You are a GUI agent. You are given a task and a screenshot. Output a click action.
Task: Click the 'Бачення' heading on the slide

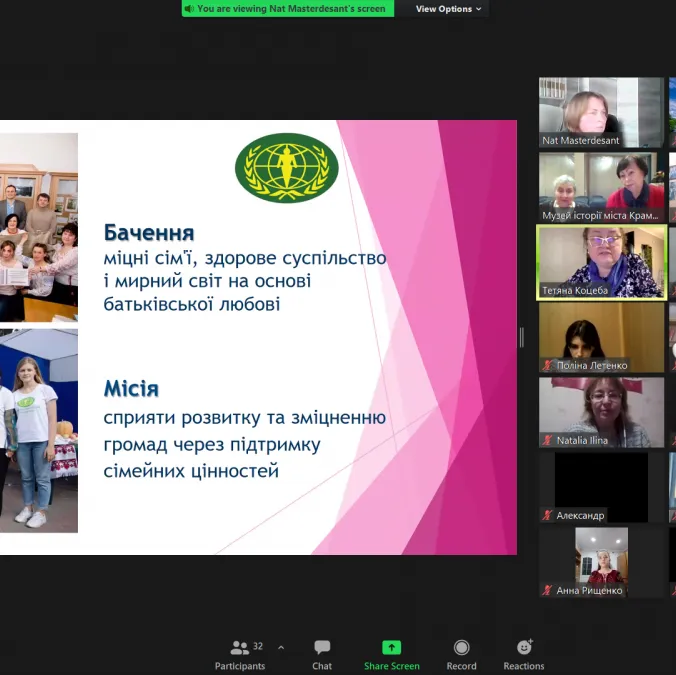pos(149,233)
